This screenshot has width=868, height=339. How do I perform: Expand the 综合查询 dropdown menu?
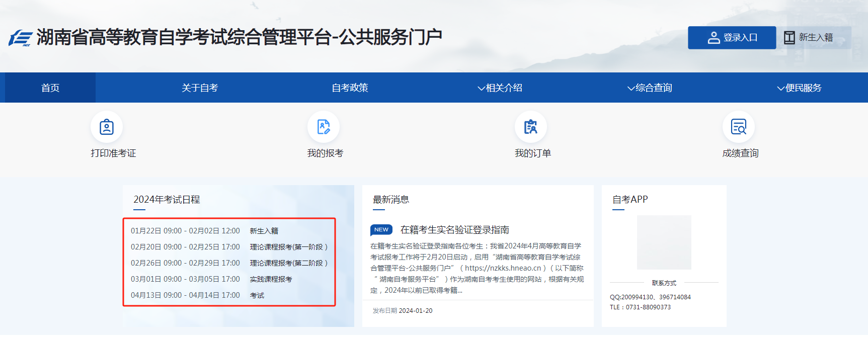click(x=650, y=88)
